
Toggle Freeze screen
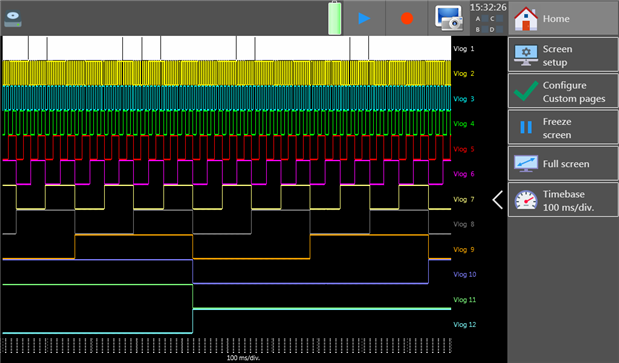point(563,127)
